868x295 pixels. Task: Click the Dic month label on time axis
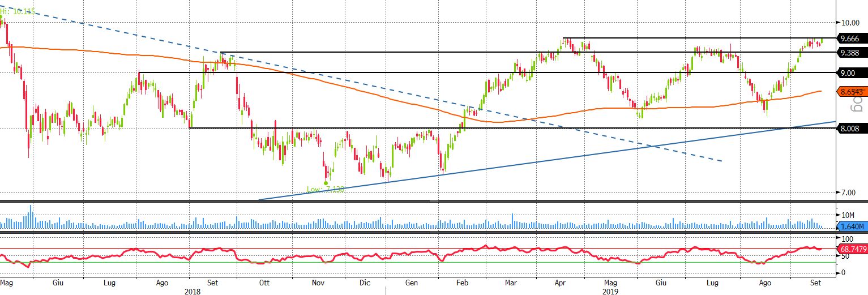[365, 282]
